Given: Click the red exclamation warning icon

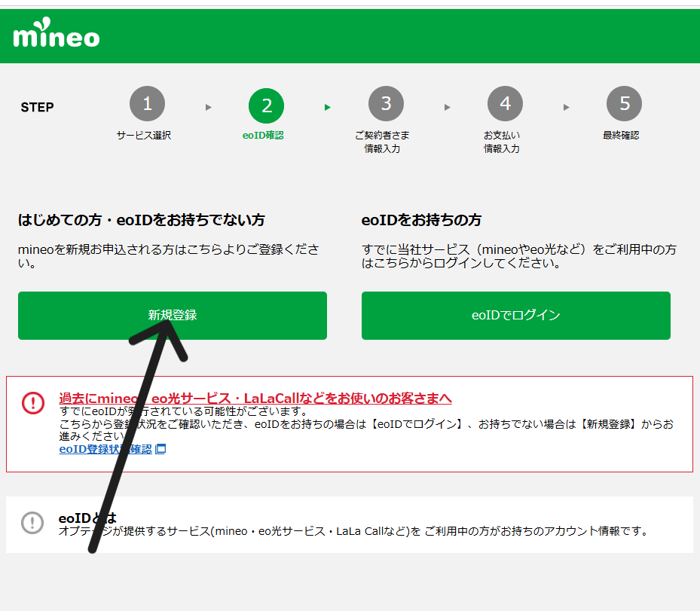Looking at the screenshot, I should coord(33,403).
